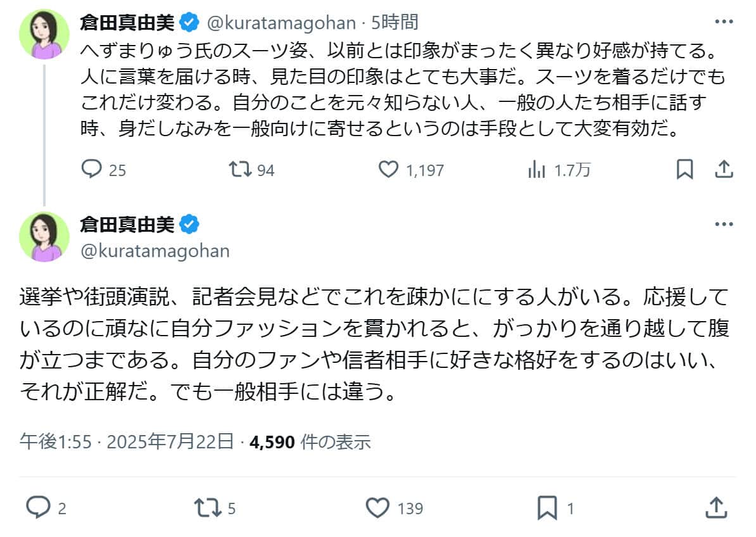This screenshot has width=756, height=537.
Task: Bookmark the second tweet
Action: pyautogui.click(x=547, y=508)
